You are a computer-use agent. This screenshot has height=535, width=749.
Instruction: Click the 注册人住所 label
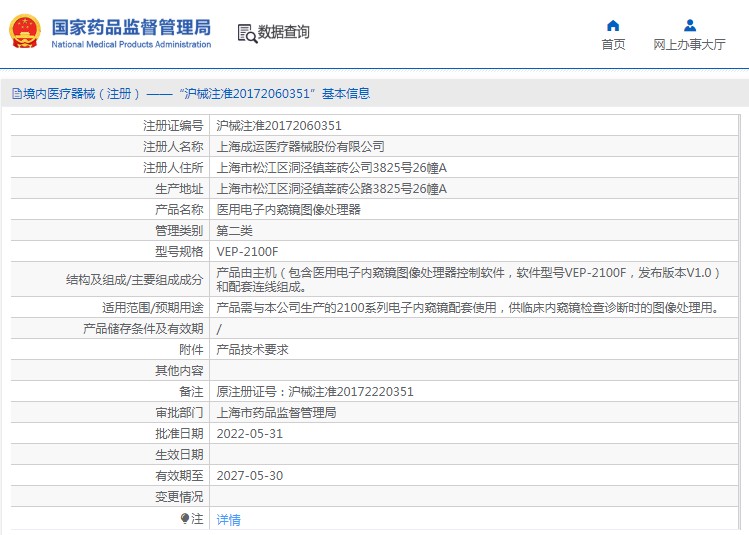173,168
